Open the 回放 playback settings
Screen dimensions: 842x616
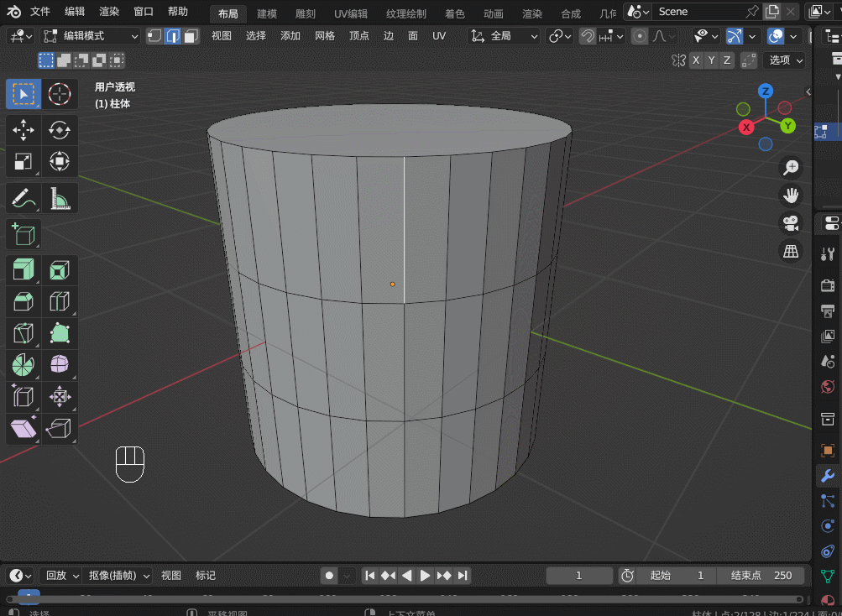click(62, 575)
